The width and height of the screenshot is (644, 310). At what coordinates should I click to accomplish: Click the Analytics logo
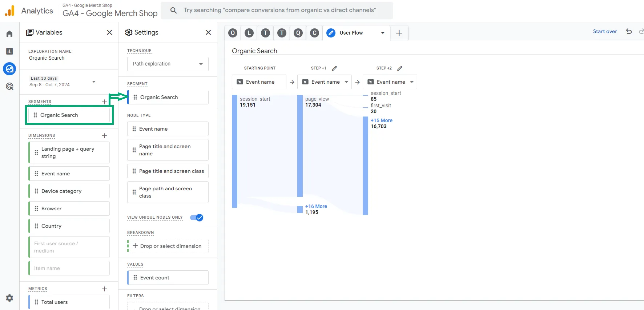click(9, 11)
